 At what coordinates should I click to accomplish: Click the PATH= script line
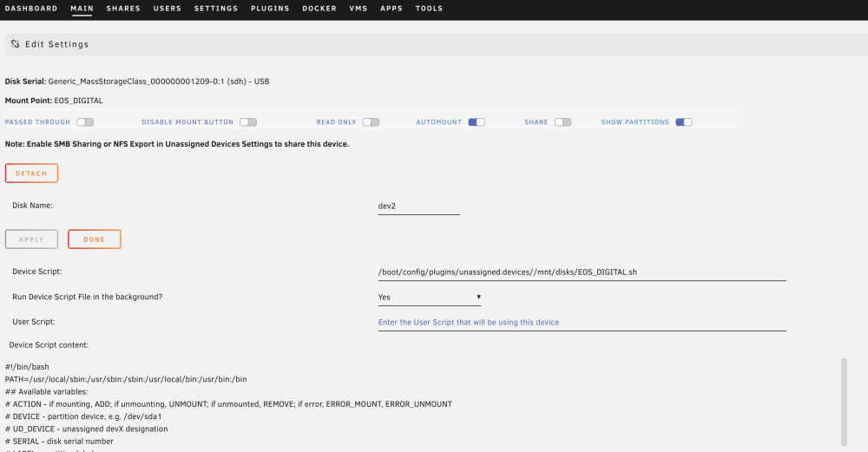point(126,379)
